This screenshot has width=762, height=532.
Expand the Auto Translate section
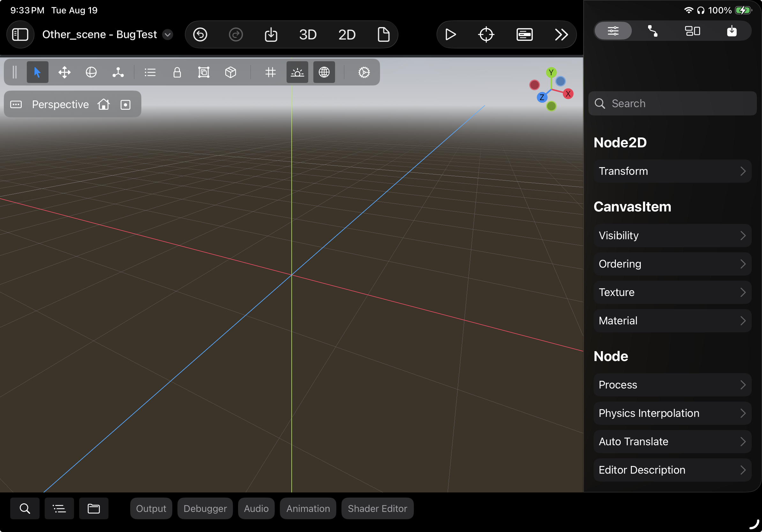click(x=672, y=442)
